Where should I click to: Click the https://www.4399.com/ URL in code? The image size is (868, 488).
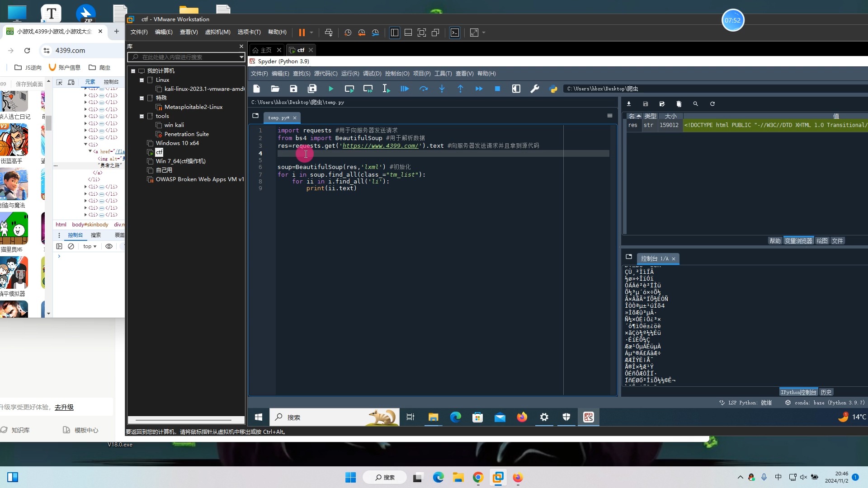380,145
